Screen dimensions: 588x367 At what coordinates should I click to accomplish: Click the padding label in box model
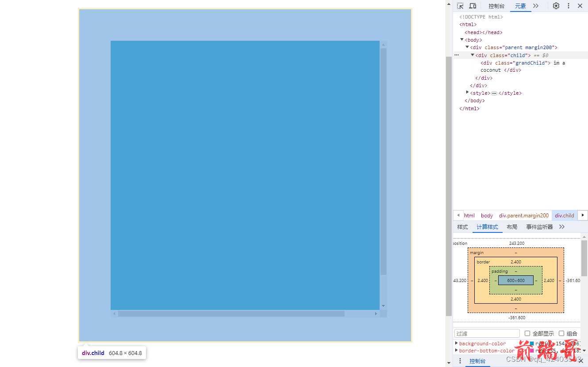coord(500,271)
